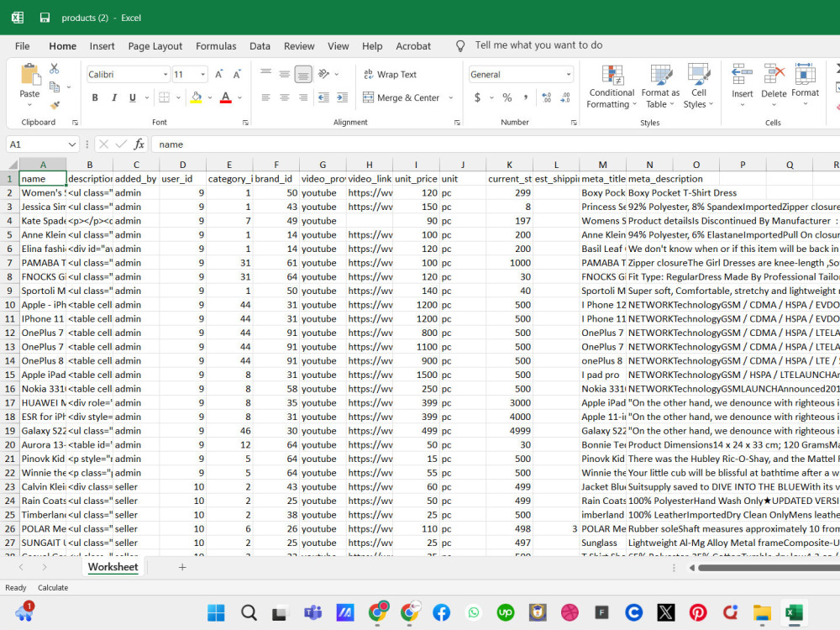Click Decrease Indent icon
This screenshot has height=630, width=840.
point(323,97)
